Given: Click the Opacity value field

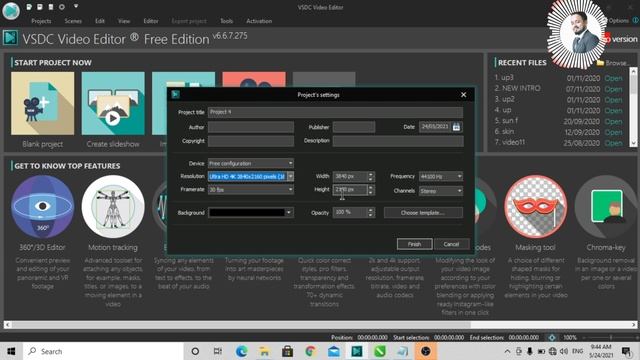Looking at the screenshot, I should point(350,212).
